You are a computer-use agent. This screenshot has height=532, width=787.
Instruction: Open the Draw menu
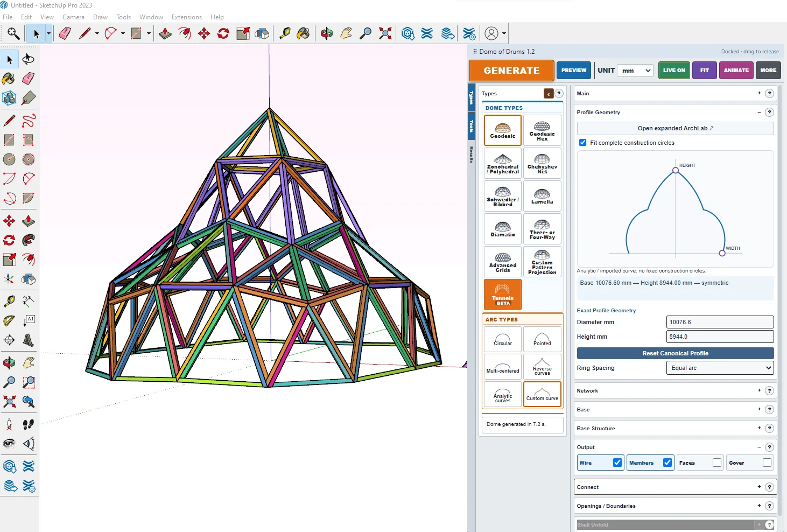(100, 17)
